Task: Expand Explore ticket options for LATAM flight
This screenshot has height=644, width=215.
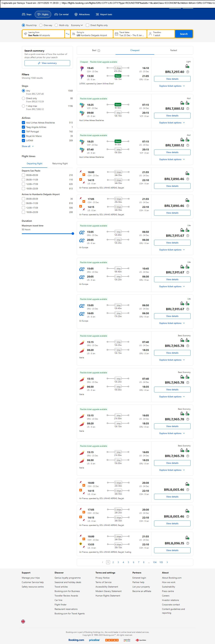Action: [172, 86]
